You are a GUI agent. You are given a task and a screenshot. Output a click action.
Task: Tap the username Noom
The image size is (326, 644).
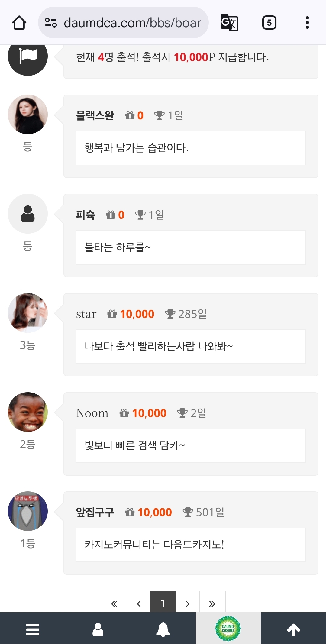click(x=92, y=413)
